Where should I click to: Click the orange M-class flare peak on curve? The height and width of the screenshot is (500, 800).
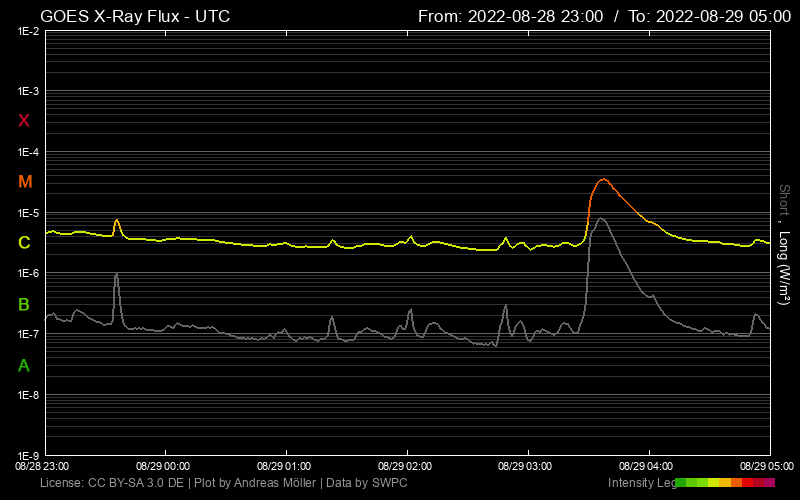pos(604,179)
